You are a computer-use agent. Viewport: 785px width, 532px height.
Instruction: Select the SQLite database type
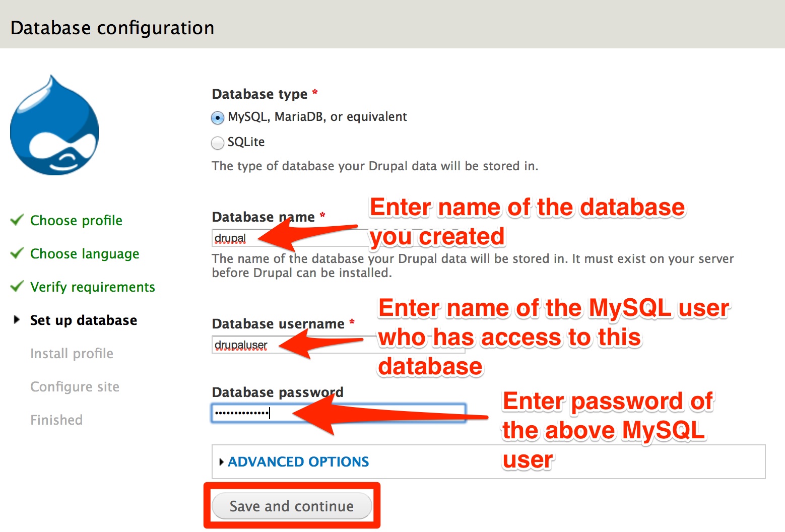[217, 143]
